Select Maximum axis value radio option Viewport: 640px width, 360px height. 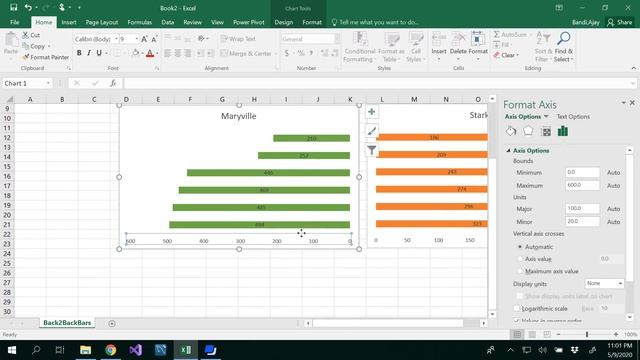(x=520, y=271)
